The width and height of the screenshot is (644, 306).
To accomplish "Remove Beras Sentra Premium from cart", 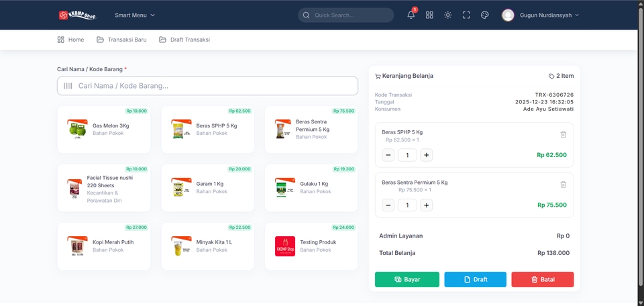I will pyautogui.click(x=563, y=185).
